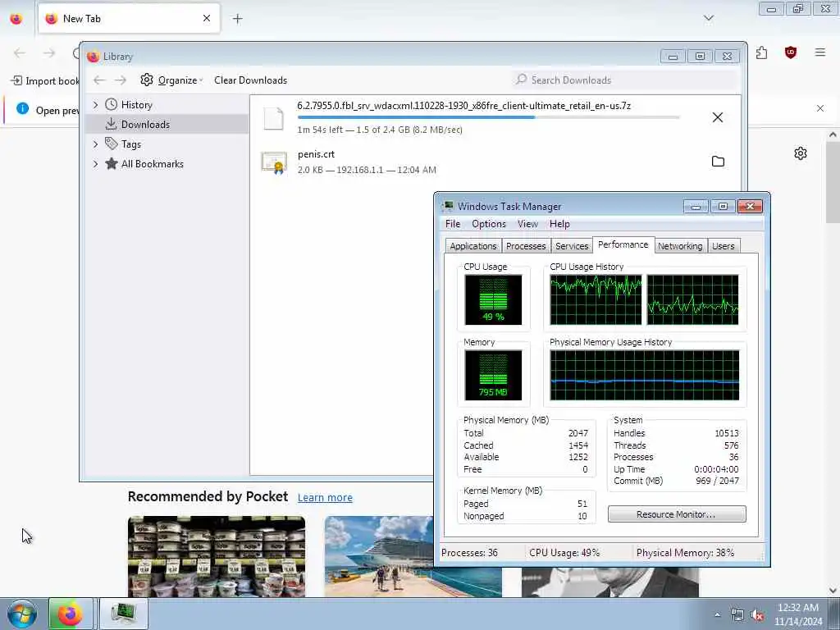Click the Library forward arrow

coord(121,80)
